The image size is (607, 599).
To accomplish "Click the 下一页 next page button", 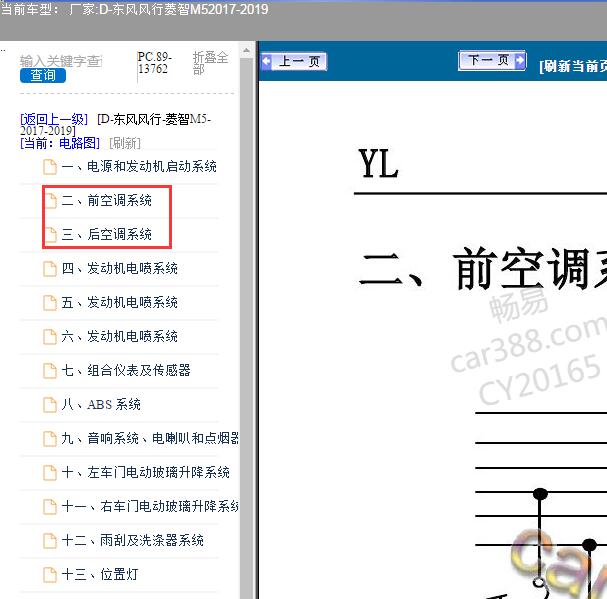I will 492,60.
